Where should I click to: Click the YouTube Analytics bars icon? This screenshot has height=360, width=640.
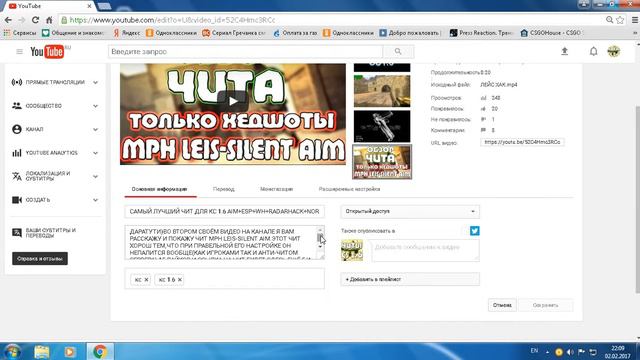(x=17, y=153)
